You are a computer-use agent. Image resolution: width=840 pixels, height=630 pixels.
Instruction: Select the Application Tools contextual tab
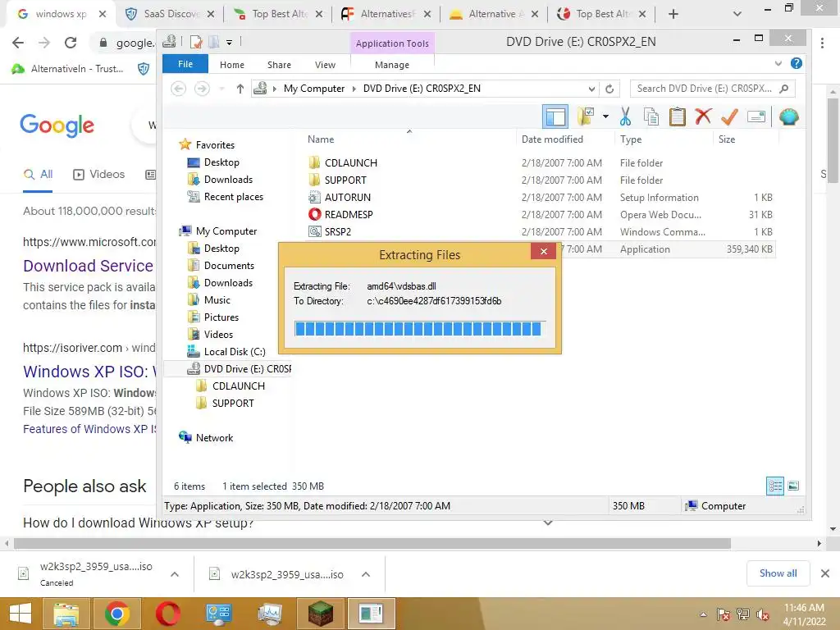[x=392, y=43]
